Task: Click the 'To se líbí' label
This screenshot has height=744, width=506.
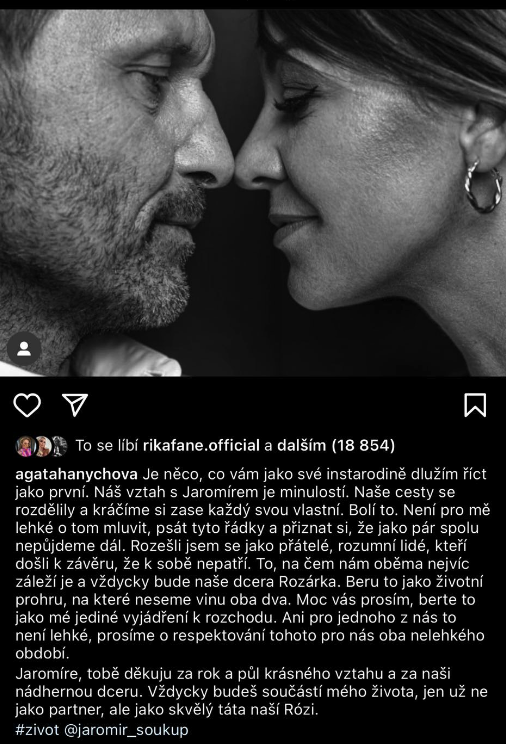Action: pyautogui.click(x=107, y=446)
